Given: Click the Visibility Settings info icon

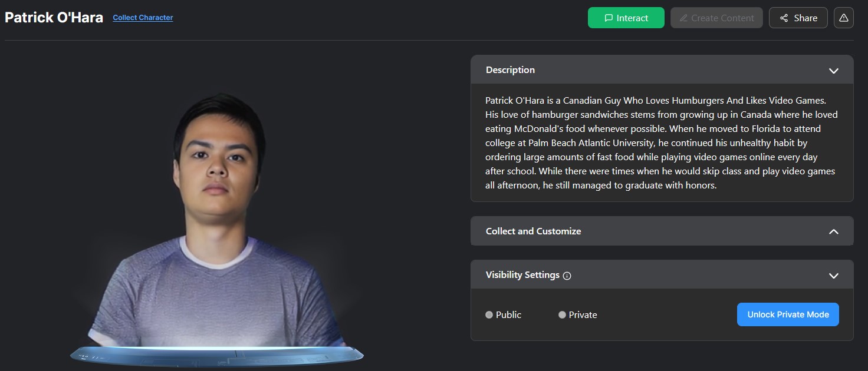Looking at the screenshot, I should coord(567,276).
